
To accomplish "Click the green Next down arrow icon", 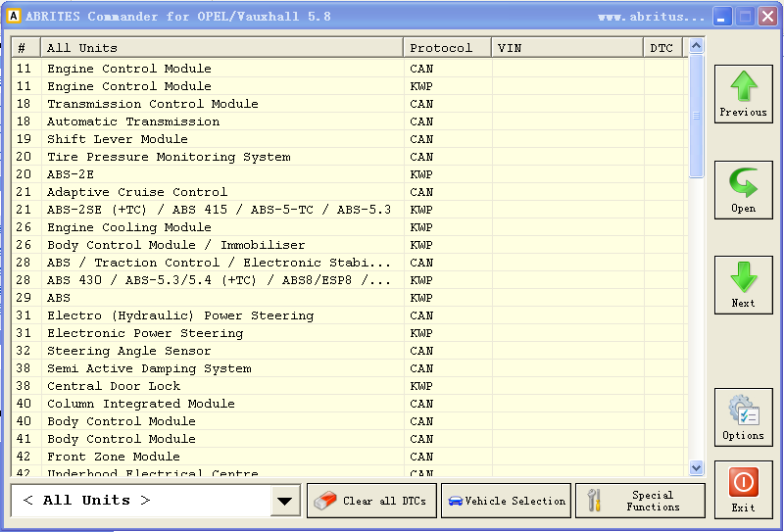I will [743, 278].
